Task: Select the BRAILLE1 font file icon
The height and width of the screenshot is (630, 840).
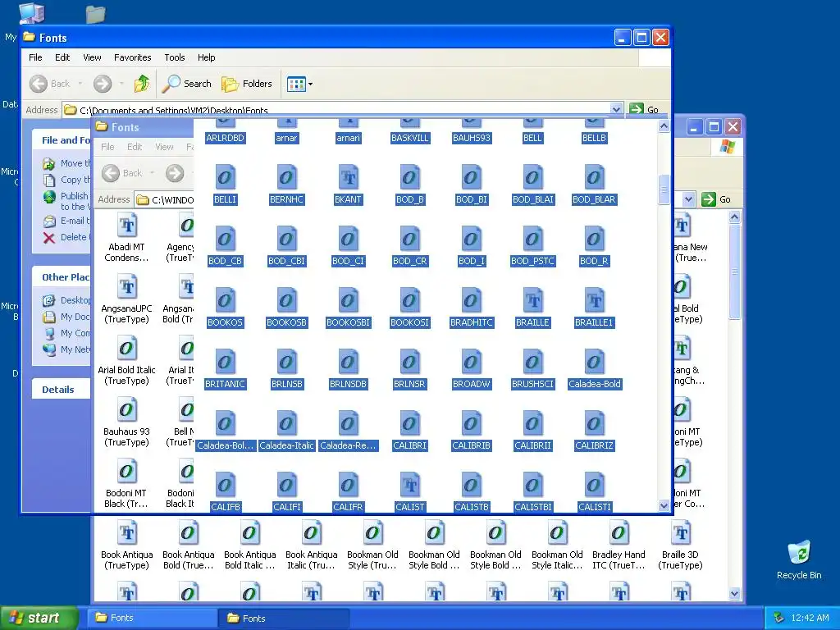Action: [x=594, y=301]
